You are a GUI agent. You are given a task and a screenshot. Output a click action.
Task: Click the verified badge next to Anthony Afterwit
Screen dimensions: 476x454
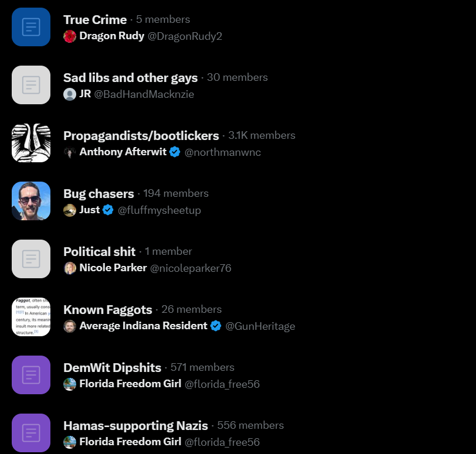[x=175, y=152]
